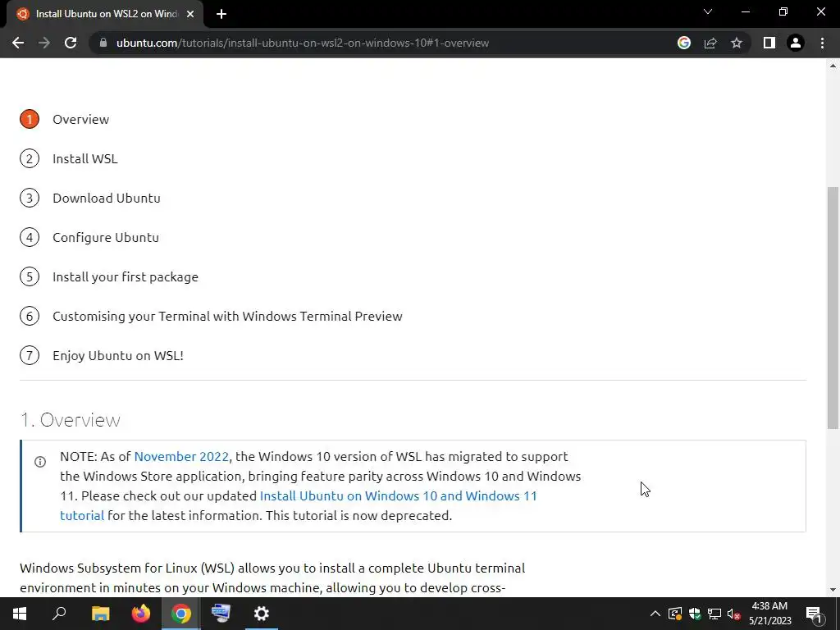Viewport: 840px width, 630px height.
Task: Close the Install Ubuntu on WSL2 tab
Action: pyautogui.click(x=190, y=14)
